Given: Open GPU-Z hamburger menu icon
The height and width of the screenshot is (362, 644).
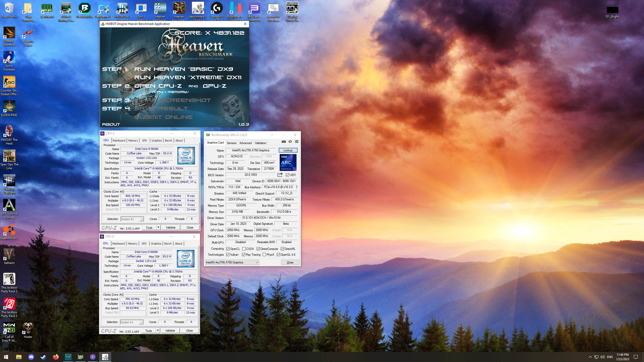Looking at the screenshot, I should 297,142.
